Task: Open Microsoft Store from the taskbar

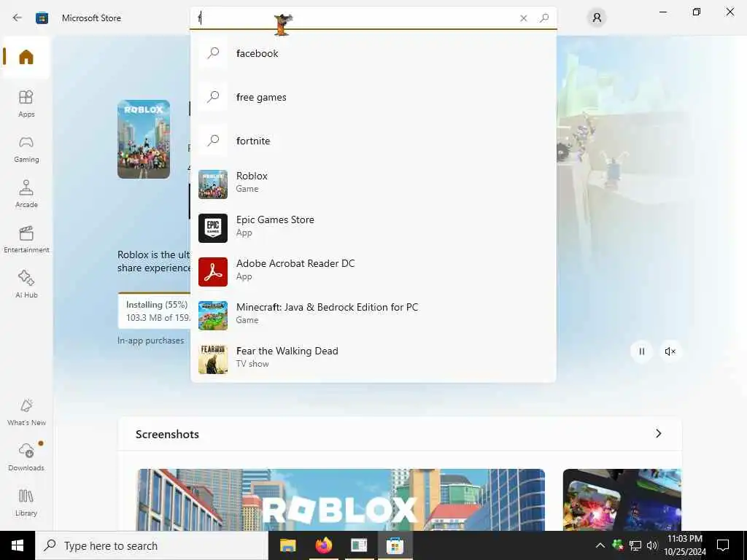Action: (x=395, y=545)
